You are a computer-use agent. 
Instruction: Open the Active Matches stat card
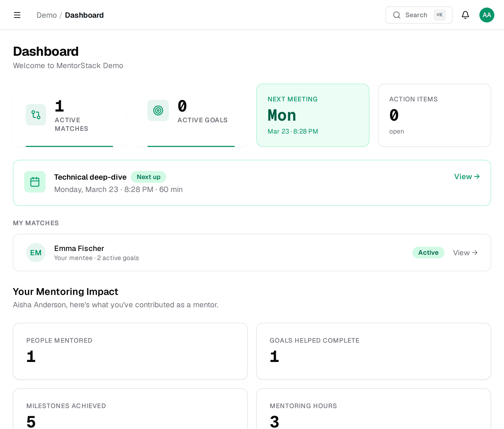coord(69,115)
